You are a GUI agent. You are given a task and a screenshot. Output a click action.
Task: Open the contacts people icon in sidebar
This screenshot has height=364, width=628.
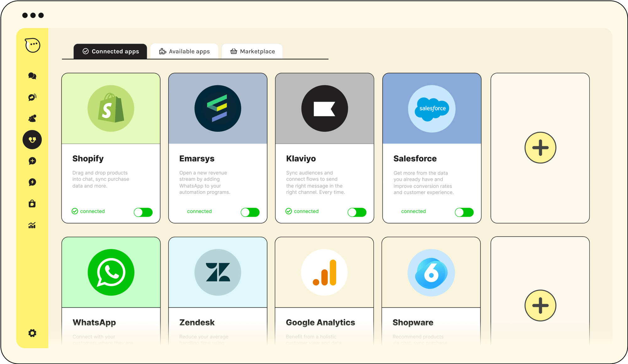pyautogui.click(x=32, y=118)
